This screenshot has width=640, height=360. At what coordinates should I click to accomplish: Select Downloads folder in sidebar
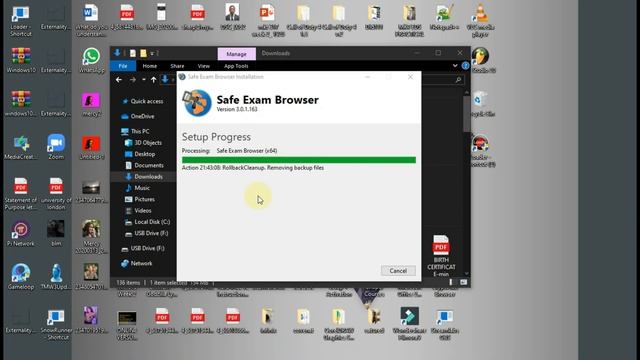click(x=144, y=177)
